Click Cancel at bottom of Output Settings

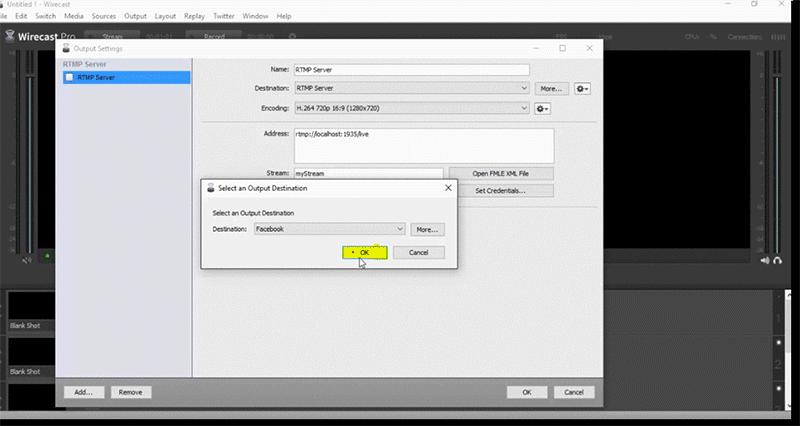[574, 392]
